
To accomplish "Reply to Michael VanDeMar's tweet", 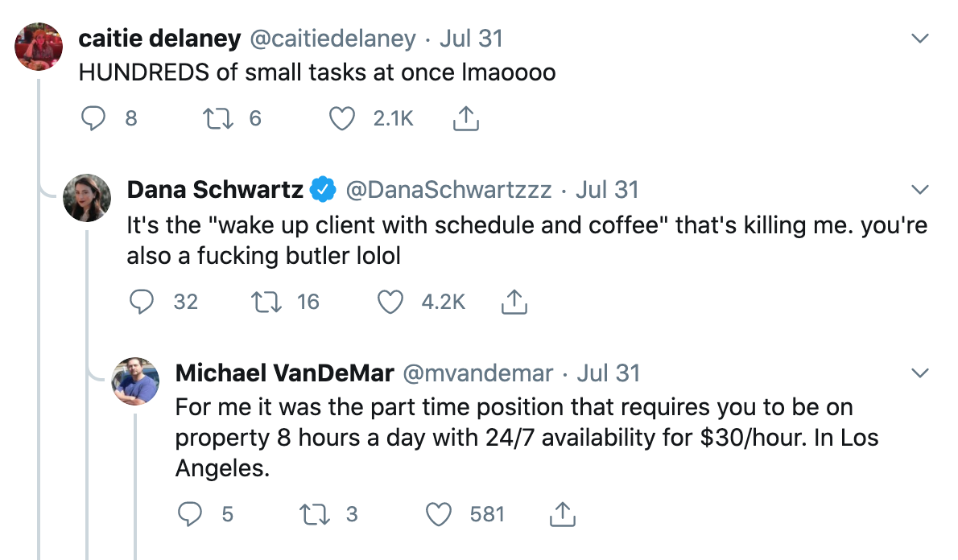I will coord(190,514).
